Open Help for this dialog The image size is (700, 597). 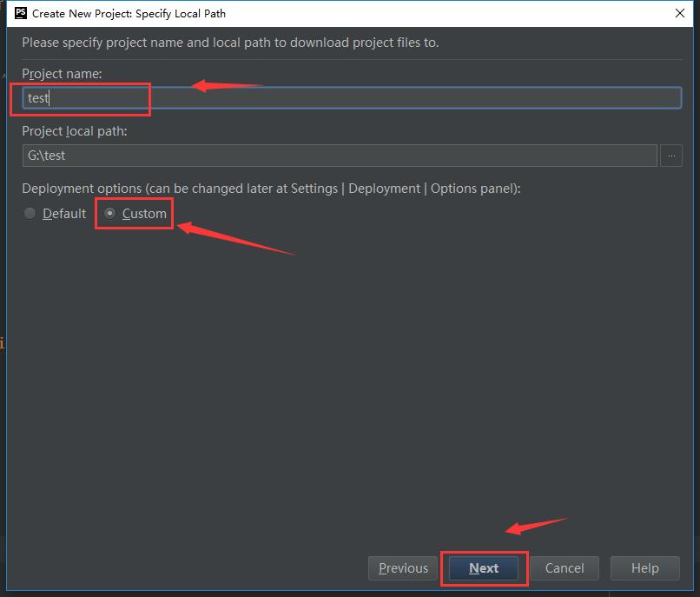pos(644,568)
